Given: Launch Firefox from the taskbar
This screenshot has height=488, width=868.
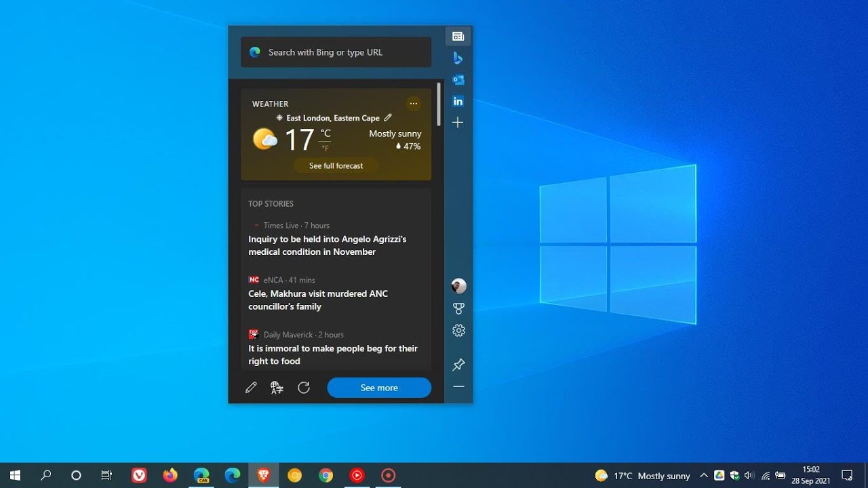Looking at the screenshot, I should tap(170, 475).
